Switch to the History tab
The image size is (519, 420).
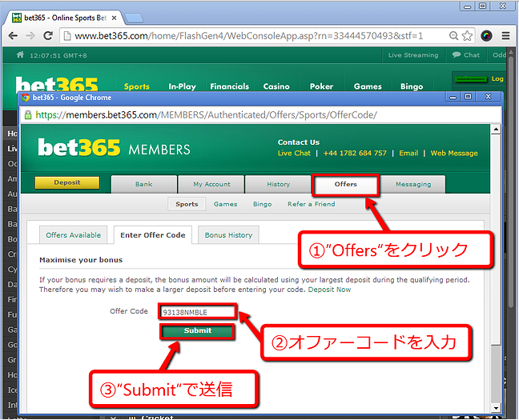[279, 184]
